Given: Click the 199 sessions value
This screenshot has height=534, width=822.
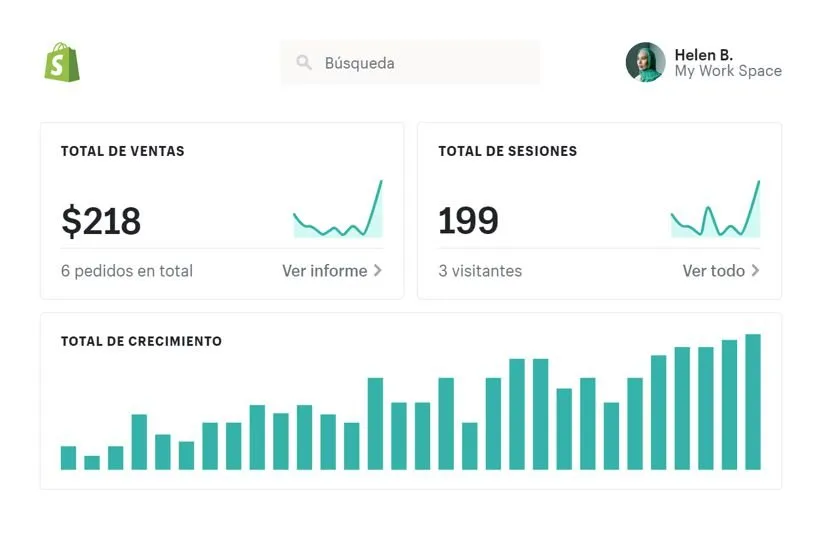Looking at the screenshot, I should 468,221.
